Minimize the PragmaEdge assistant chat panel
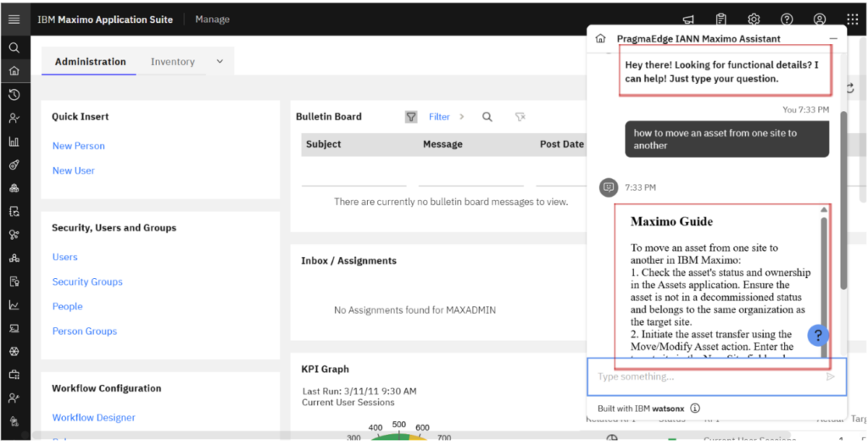The image size is (868, 445). click(x=833, y=39)
